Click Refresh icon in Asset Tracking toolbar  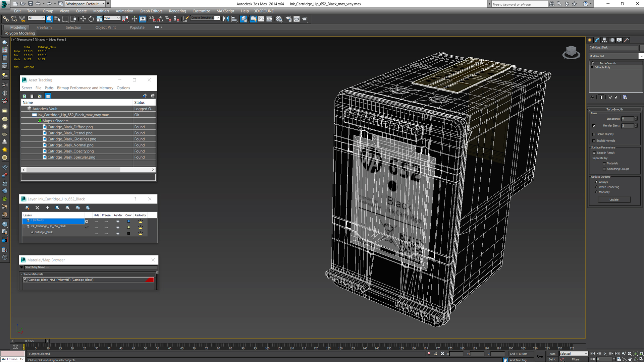click(x=24, y=96)
